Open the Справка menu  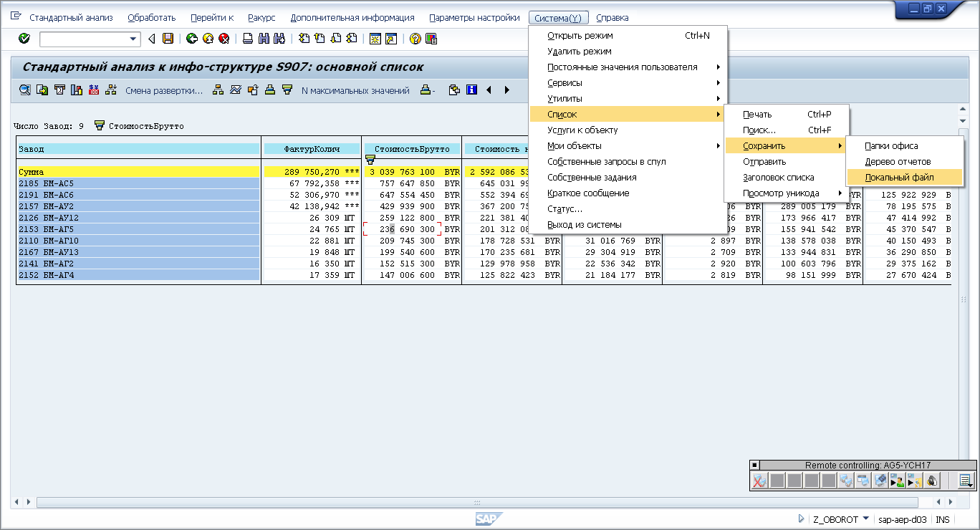612,17
